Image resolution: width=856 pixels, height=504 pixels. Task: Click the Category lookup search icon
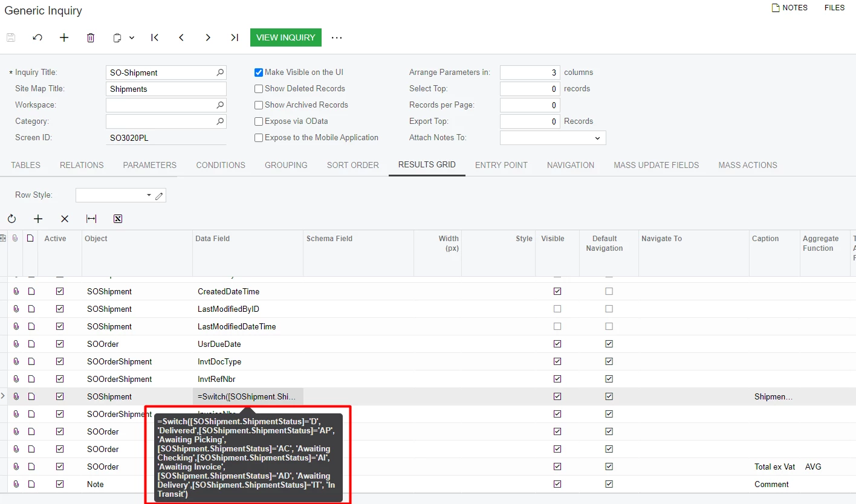point(220,121)
